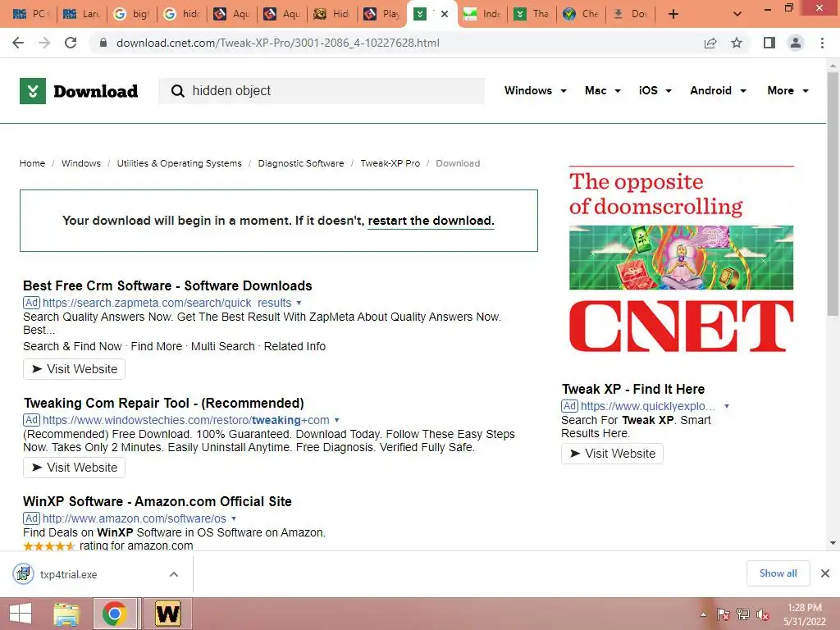Reload the page with the refresh icon
The height and width of the screenshot is (630, 840).
(x=71, y=43)
